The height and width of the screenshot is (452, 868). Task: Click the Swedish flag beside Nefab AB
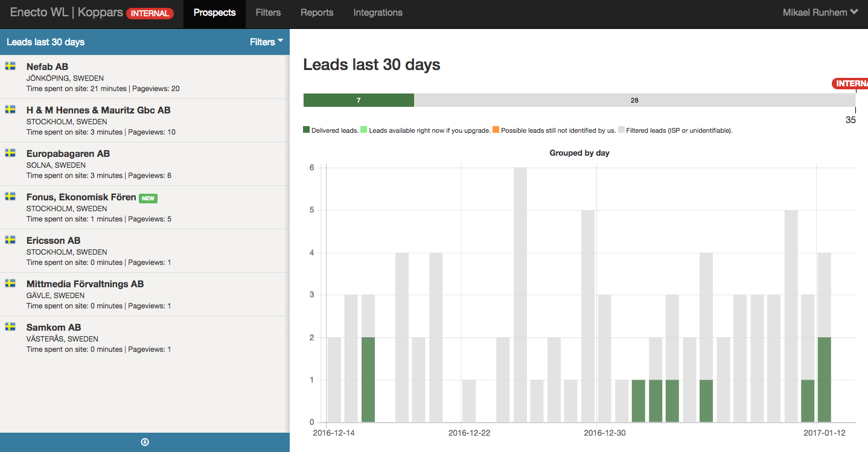10,66
